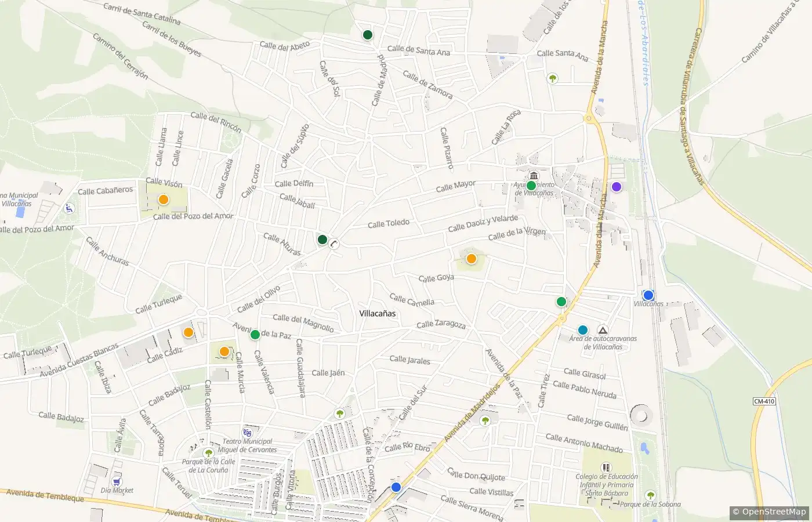
Task: Open the Dia Market shopping cart icon
Action: (117, 481)
